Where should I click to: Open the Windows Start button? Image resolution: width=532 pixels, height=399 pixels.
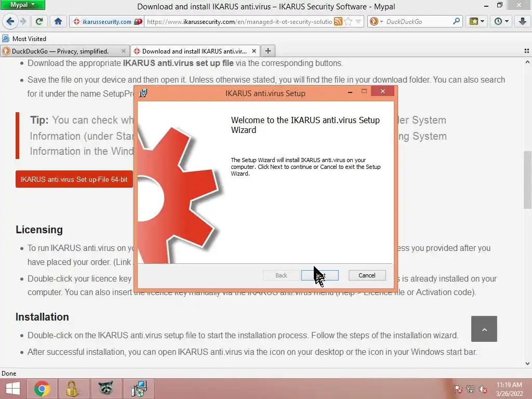click(x=12, y=389)
